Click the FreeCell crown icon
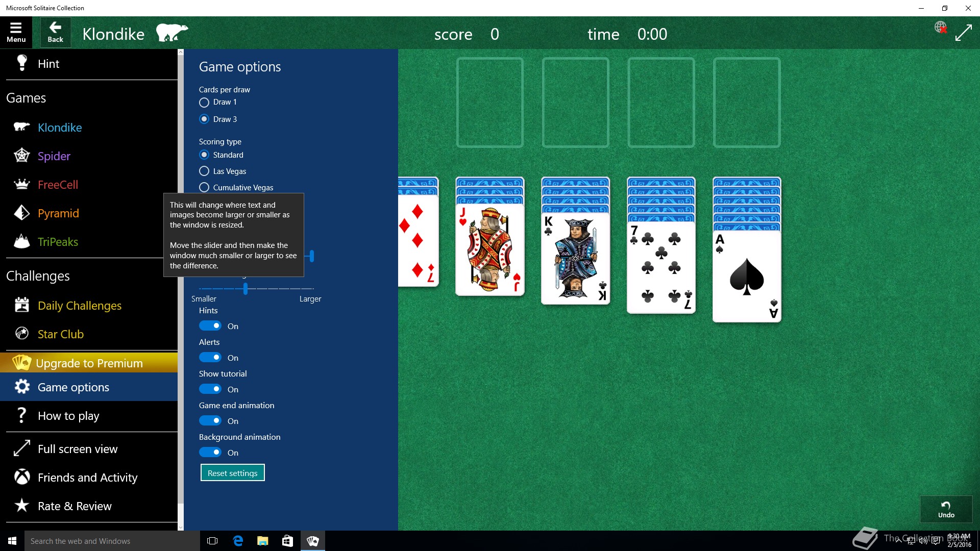Viewport: 980px width, 551px height. pyautogui.click(x=21, y=184)
